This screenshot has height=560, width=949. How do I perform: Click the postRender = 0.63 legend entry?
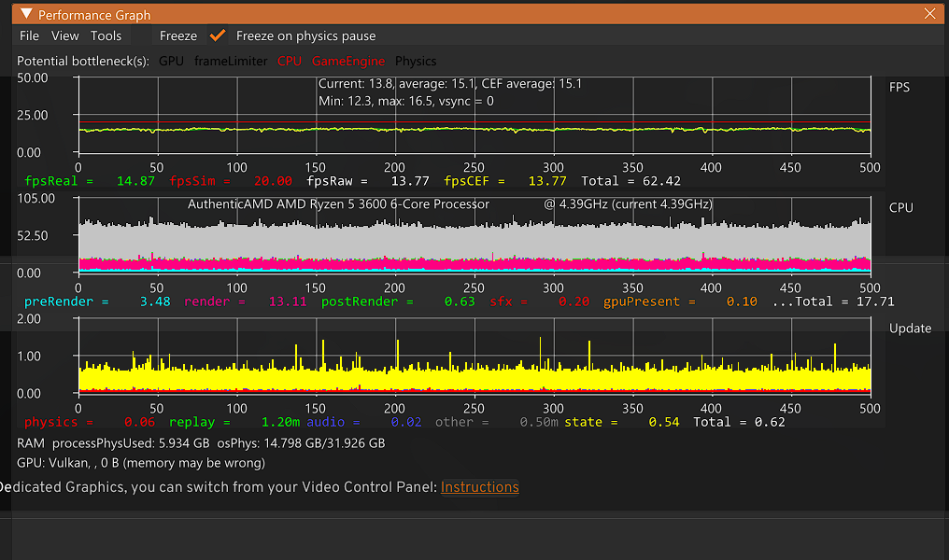[x=398, y=301]
